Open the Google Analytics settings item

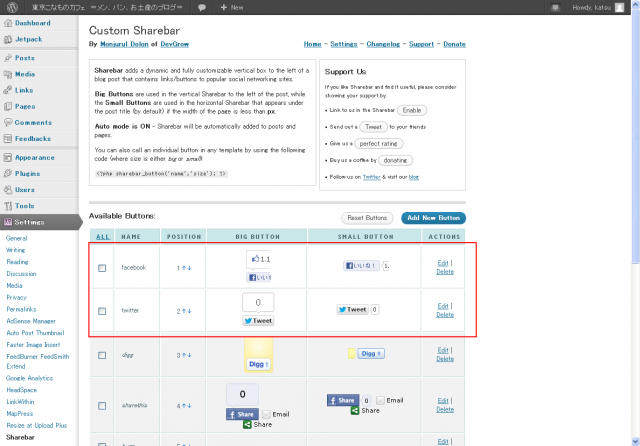coord(29,378)
